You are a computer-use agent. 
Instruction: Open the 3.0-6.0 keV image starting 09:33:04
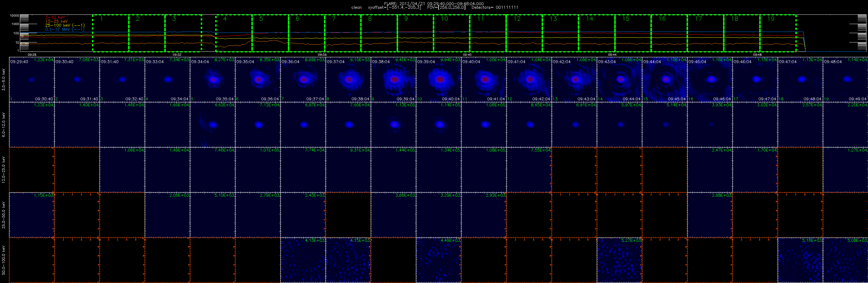[168, 79]
